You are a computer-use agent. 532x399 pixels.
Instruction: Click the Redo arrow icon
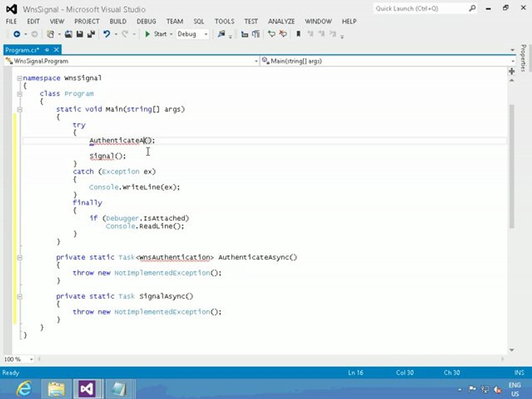click(x=125, y=34)
